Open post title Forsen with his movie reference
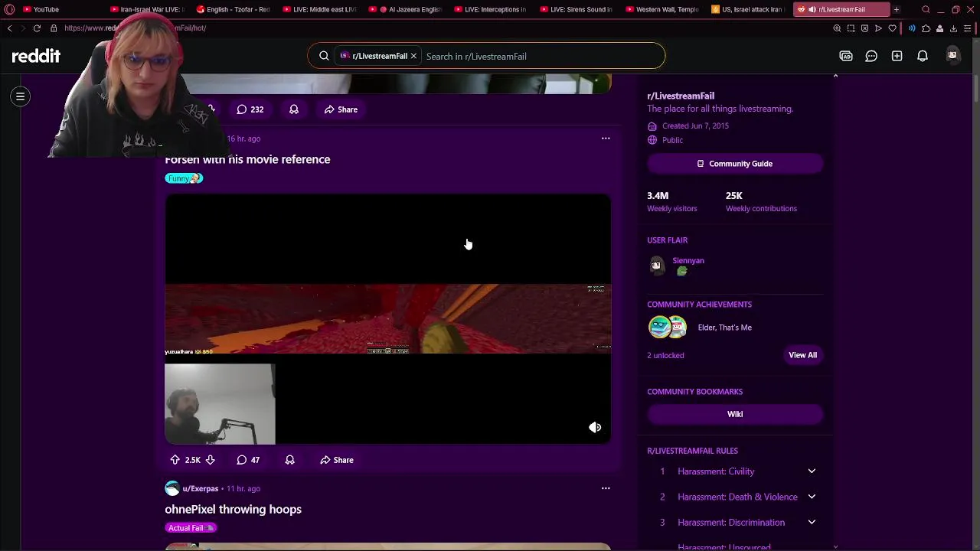The image size is (980, 551). pyautogui.click(x=247, y=159)
